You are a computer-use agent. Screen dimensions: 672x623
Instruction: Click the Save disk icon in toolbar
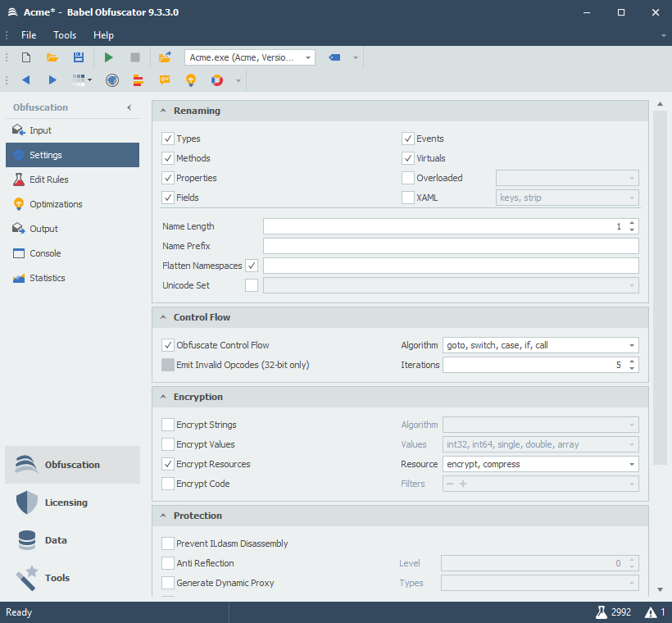pyautogui.click(x=79, y=57)
